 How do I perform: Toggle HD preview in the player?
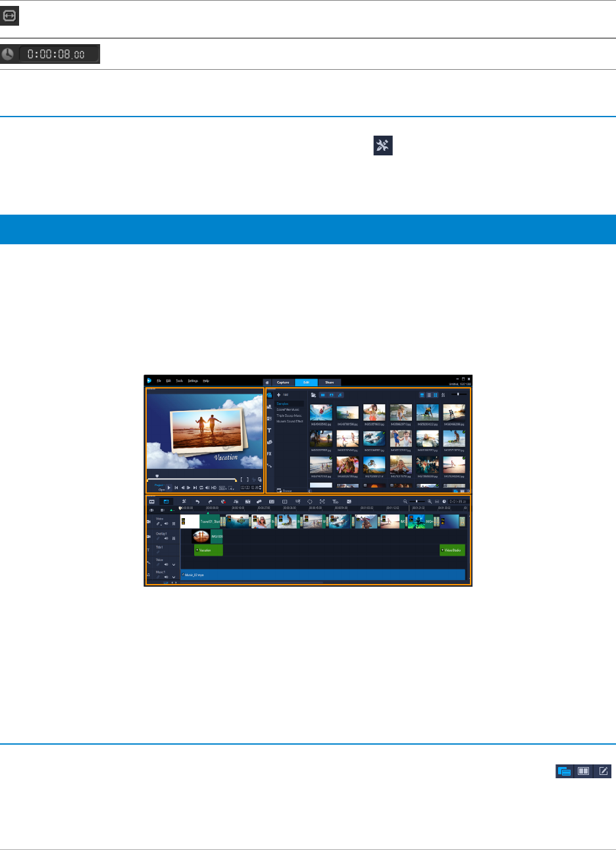[214, 487]
